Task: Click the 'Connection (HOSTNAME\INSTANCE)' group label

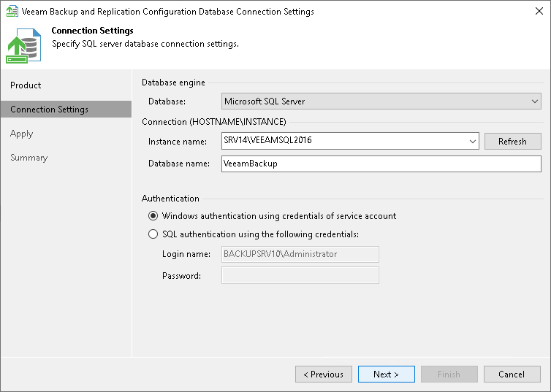Action: coord(214,122)
